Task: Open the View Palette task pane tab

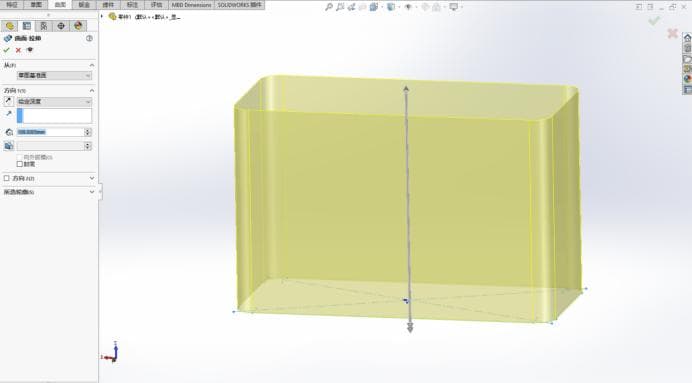Action: [x=687, y=68]
